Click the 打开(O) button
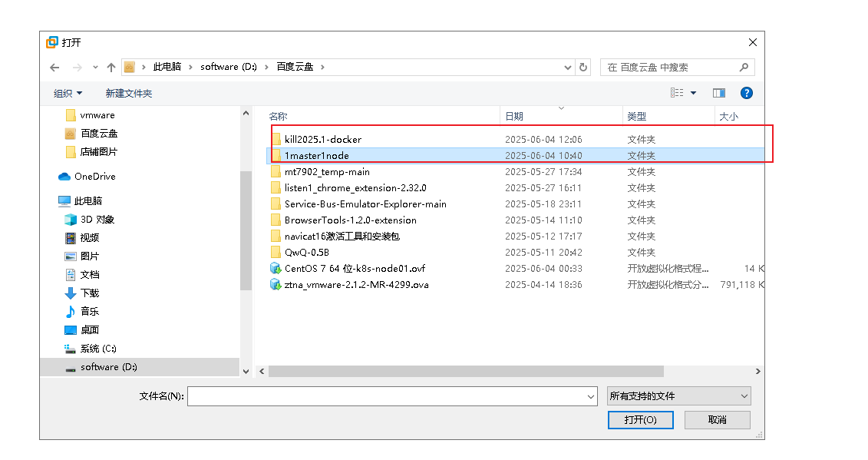This screenshot has width=868, height=460. click(x=641, y=419)
